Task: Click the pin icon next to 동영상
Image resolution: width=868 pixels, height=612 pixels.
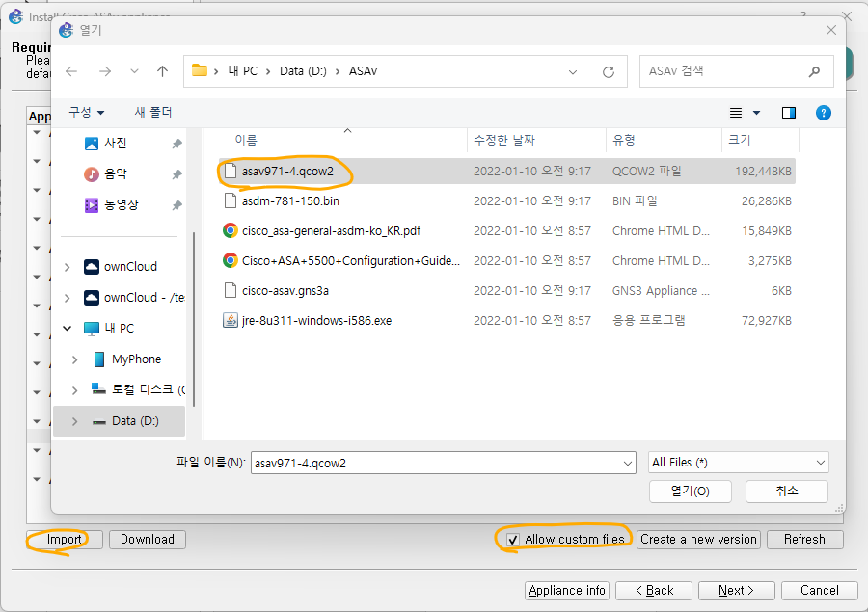Action: [177, 206]
